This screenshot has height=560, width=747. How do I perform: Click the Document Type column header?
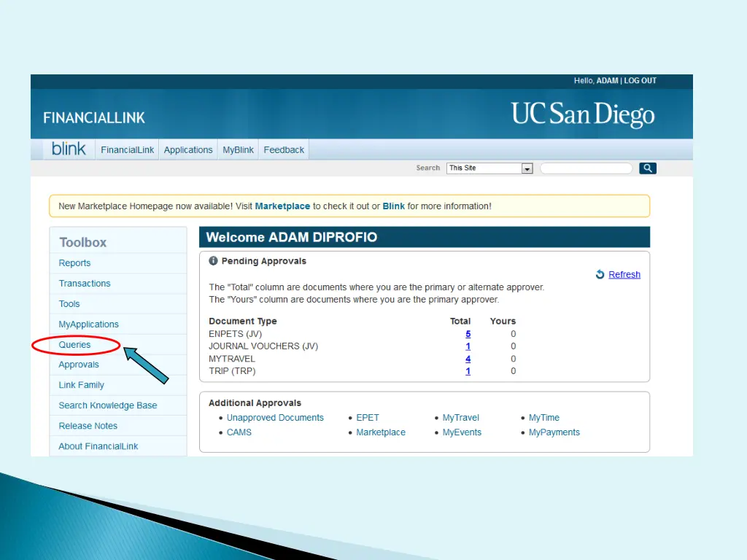(242, 322)
